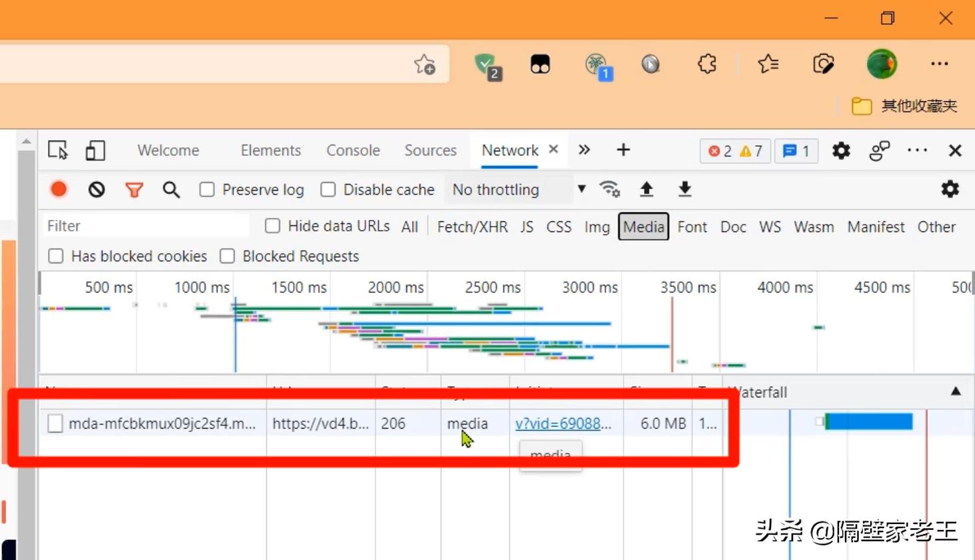The width and height of the screenshot is (975, 560).
Task: Open DevTools settings gear
Action: click(x=841, y=151)
